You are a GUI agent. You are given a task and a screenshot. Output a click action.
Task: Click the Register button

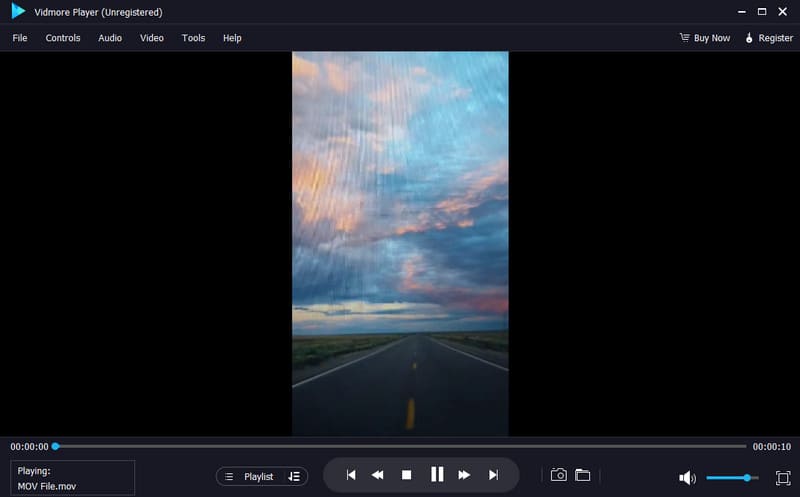coord(768,38)
